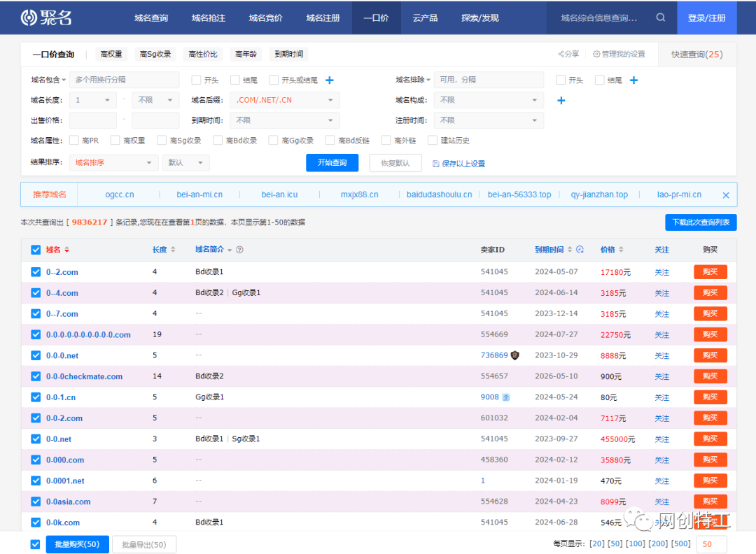
Task: Open the 注册时间 不限 dropdown
Action: coord(489,120)
